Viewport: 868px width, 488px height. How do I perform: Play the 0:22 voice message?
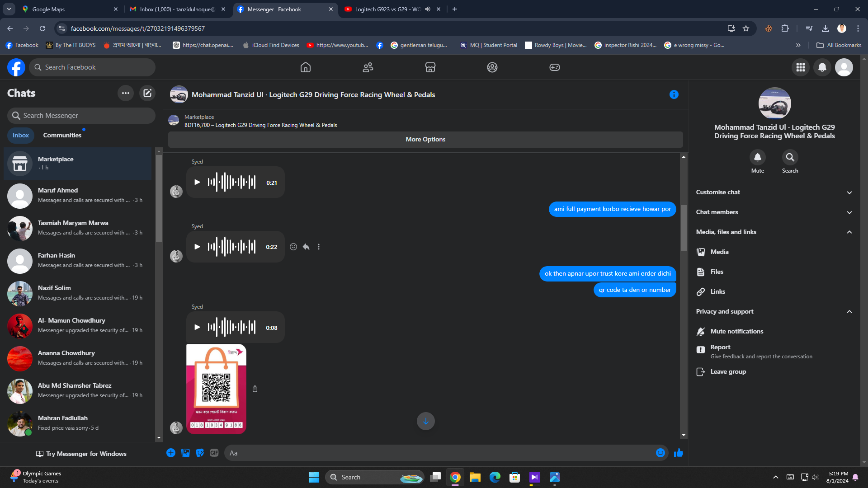197,247
